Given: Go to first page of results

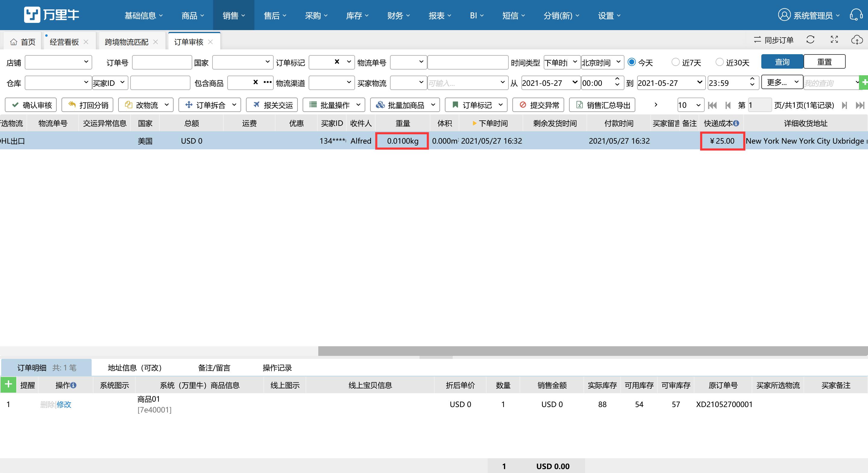Looking at the screenshot, I should pyautogui.click(x=712, y=105).
